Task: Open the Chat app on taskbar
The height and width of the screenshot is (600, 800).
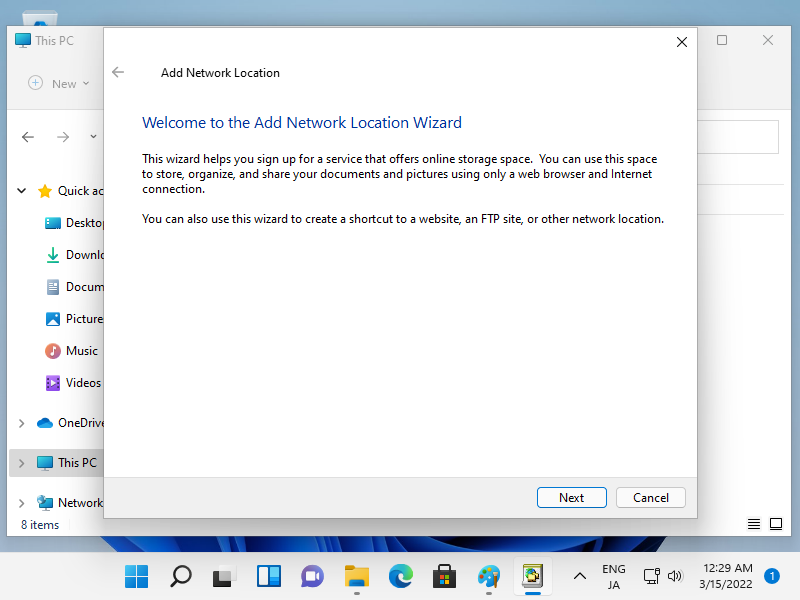Action: pos(313,576)
